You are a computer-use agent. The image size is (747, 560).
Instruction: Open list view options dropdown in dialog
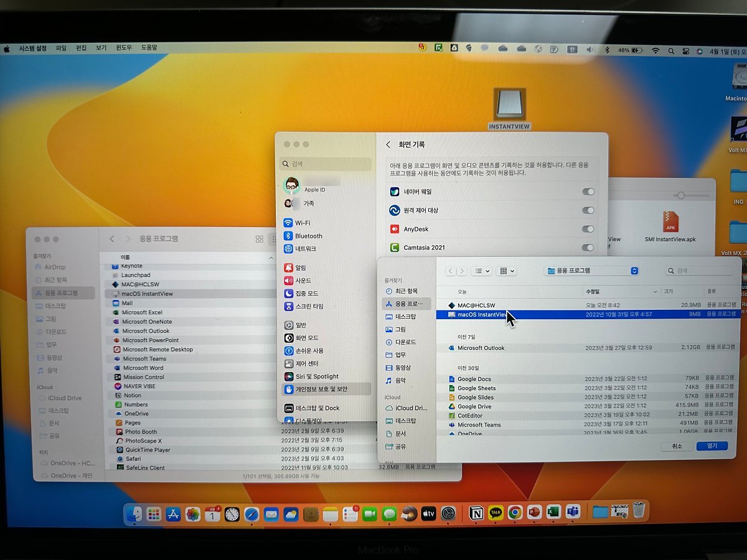(x=481, y=271)
